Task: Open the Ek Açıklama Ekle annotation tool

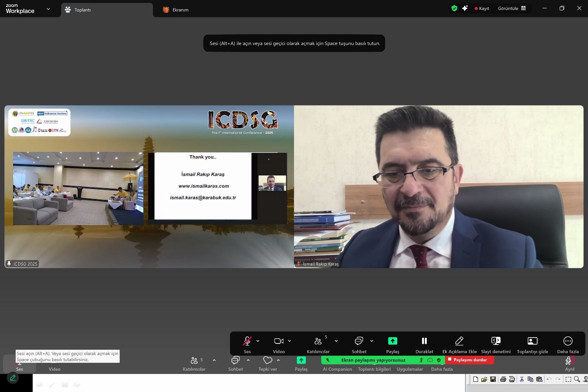Action: (459, 344)
